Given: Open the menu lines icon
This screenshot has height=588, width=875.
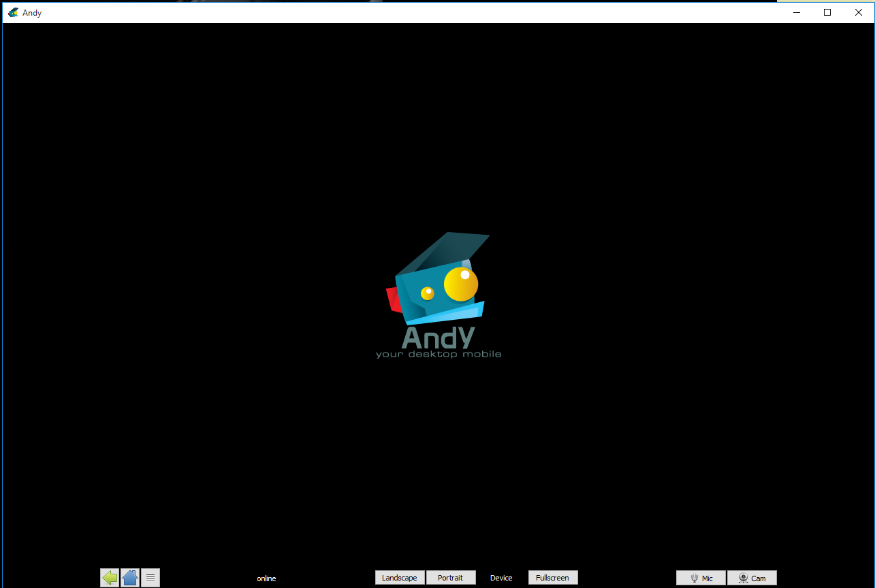Looking at the screenshot, I should [x=150, y=578].
